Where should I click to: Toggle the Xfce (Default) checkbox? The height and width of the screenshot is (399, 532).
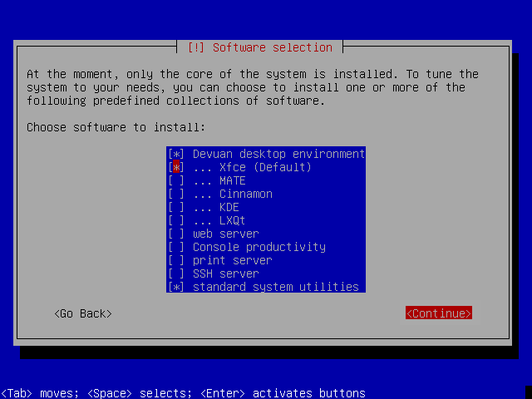point(176,167)
